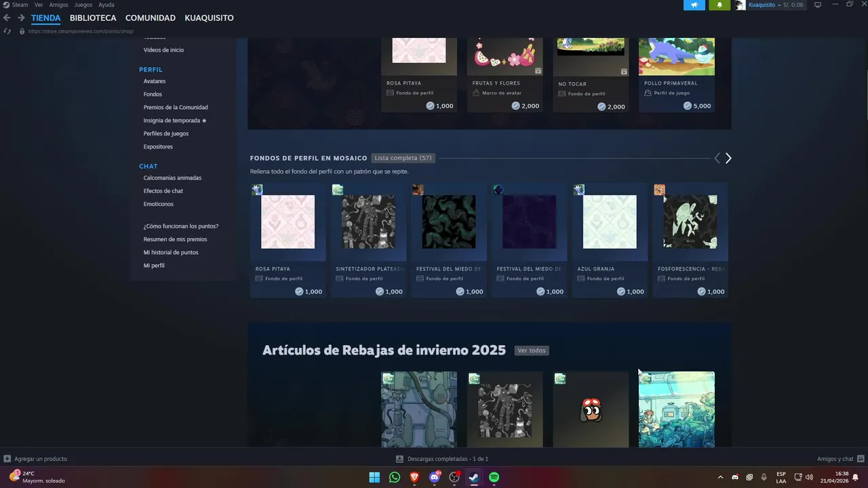Screen dimensions: 868x488
Task: Open Expositores in the sidebar
Action: click(158, 146)
